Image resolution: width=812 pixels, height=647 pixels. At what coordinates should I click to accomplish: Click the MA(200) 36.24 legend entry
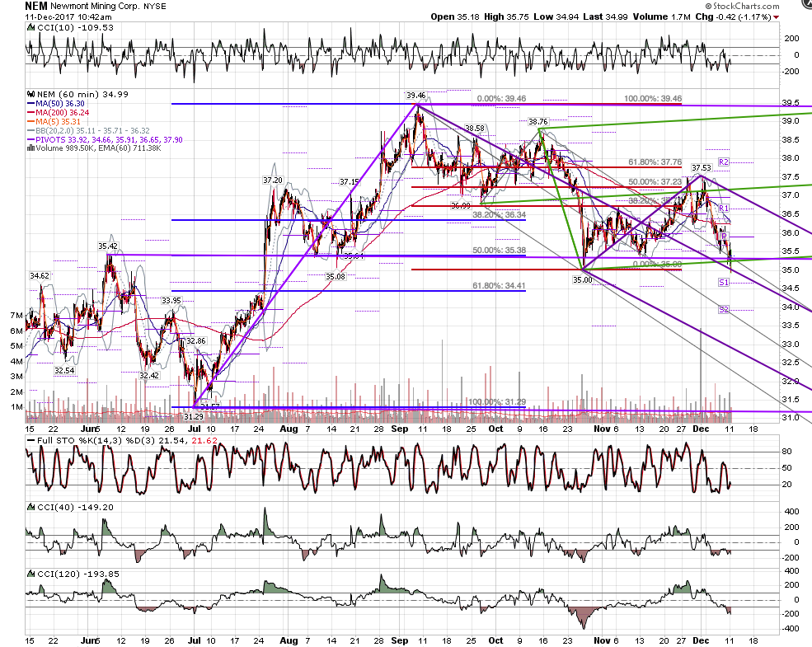pos(58,113)
